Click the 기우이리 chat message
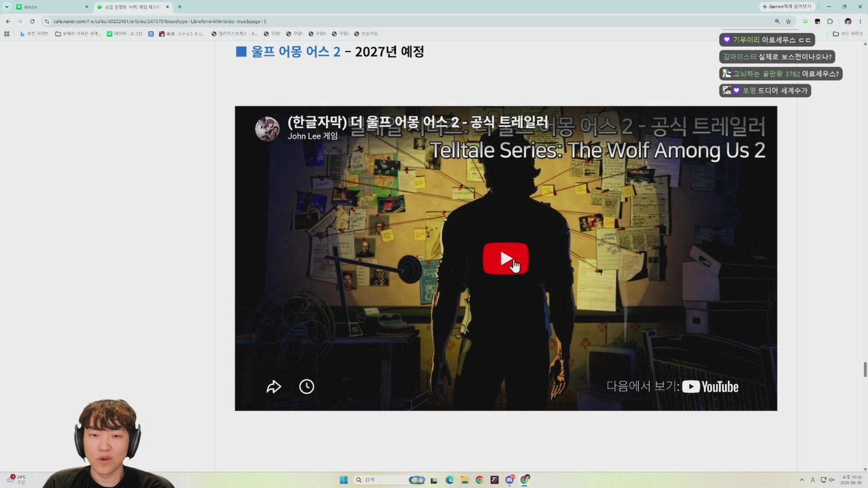Image resolution: width=868 pixels, height=488 pixels. point(767,40)
